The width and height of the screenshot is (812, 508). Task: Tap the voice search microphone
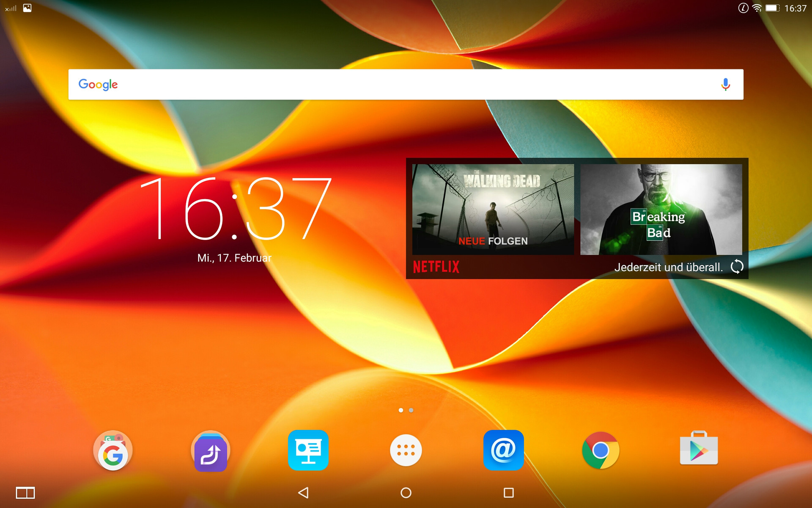pyautogui.click(x=725, y=85)
